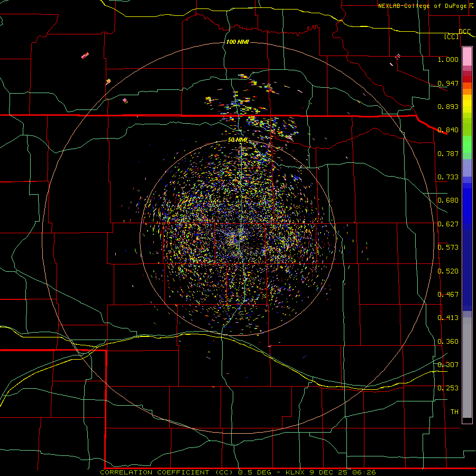476x476 pixels.
Task: Select the 1.000 legend value
Action: tap(448, 59)
